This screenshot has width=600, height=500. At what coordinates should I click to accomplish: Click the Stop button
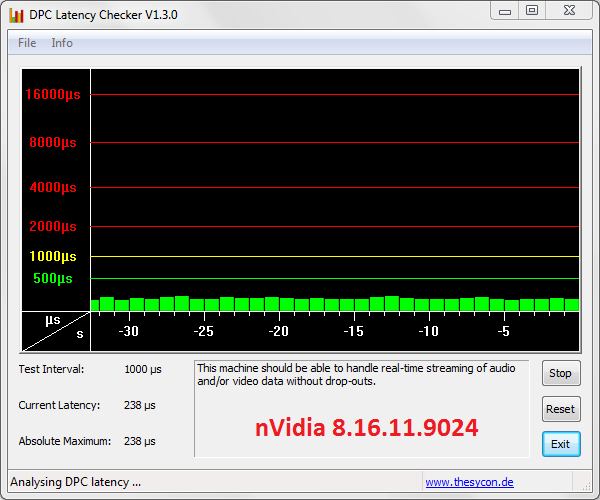coord(561,373)
